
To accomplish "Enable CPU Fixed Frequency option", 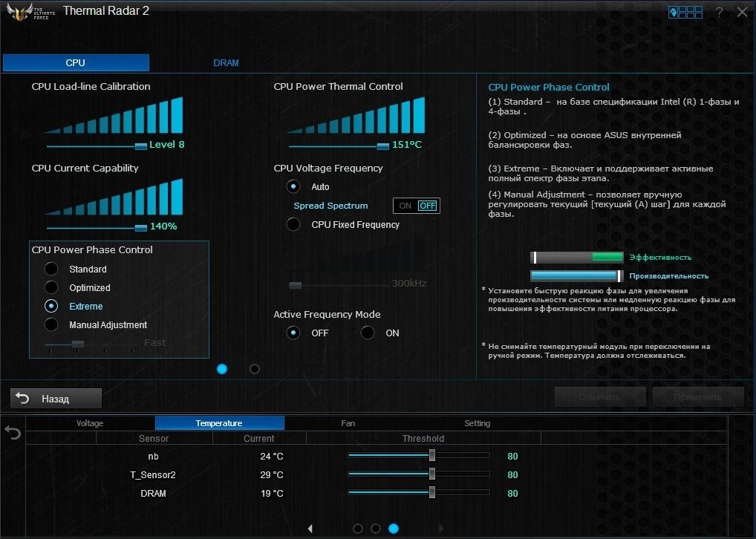I will coord(293,224).
